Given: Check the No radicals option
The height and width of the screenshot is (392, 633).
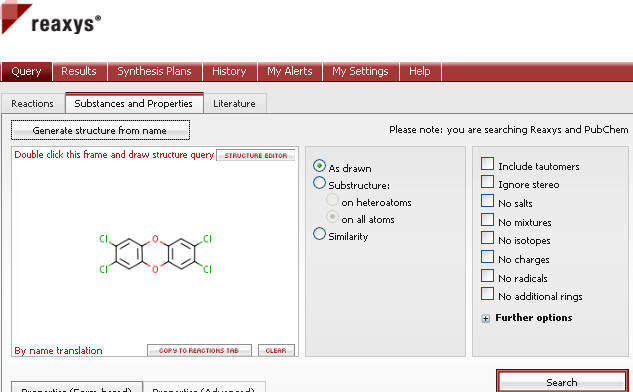Looking at the screenshot, I should coord(487,276).
